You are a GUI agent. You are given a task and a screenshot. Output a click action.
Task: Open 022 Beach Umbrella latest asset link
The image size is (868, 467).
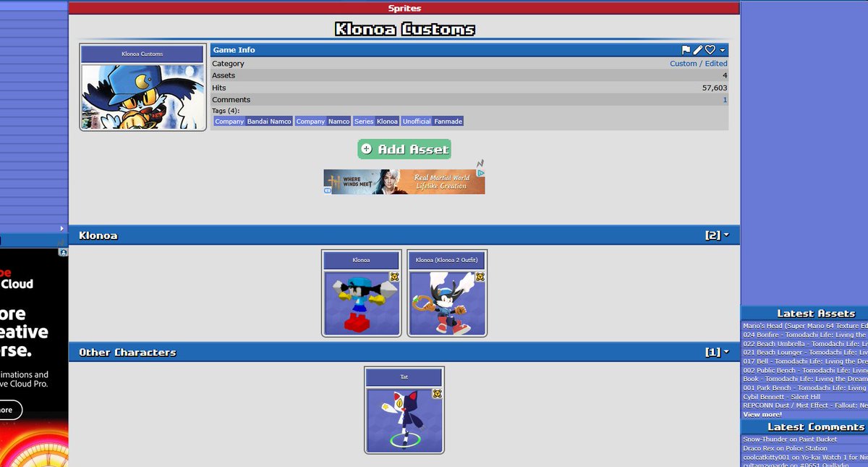804,344
